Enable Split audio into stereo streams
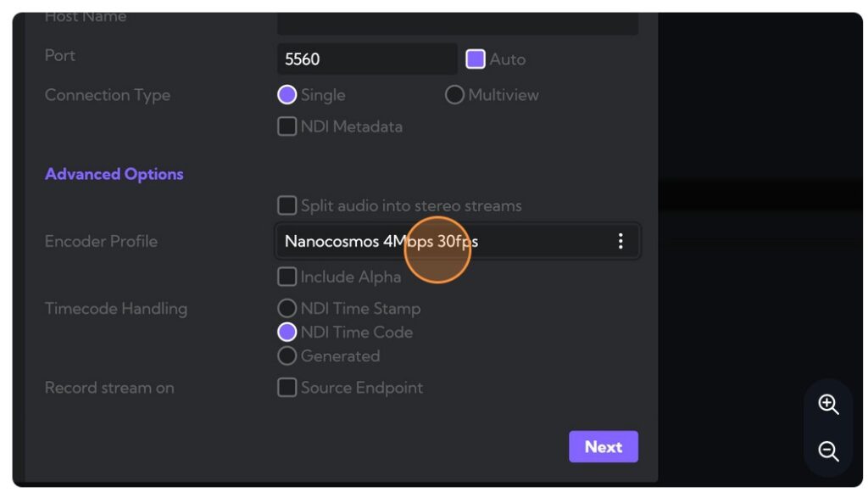 point(287,205)
